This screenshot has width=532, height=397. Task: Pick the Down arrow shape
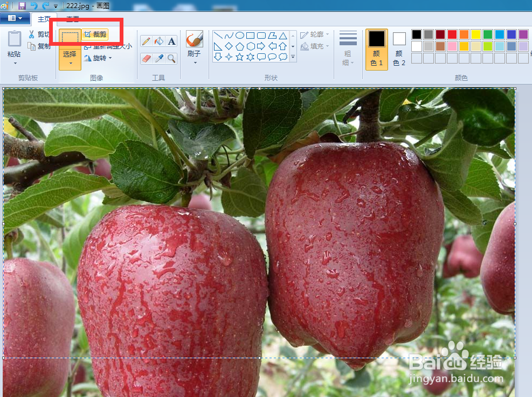[x=218, y=57]
